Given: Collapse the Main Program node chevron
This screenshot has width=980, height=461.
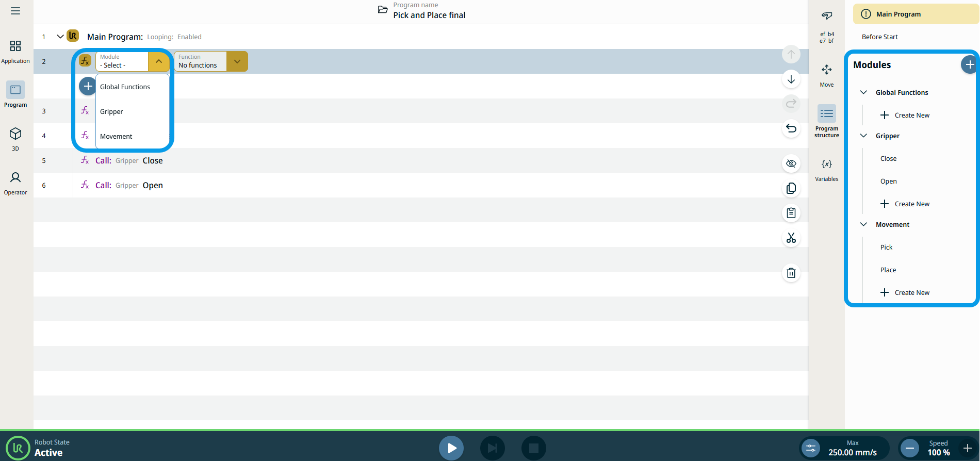Looking at the screenshot, I should tap(60, 37).
